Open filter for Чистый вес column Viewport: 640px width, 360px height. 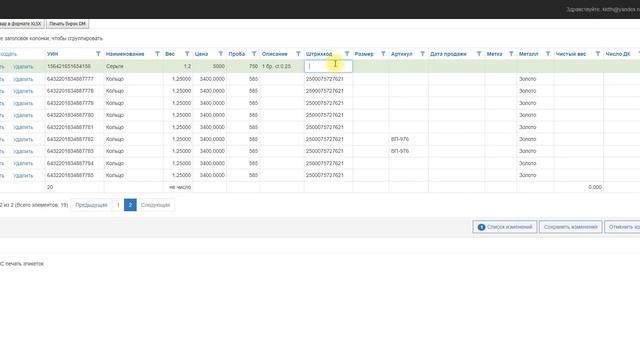pyautogui.click(x=598, y=54)
